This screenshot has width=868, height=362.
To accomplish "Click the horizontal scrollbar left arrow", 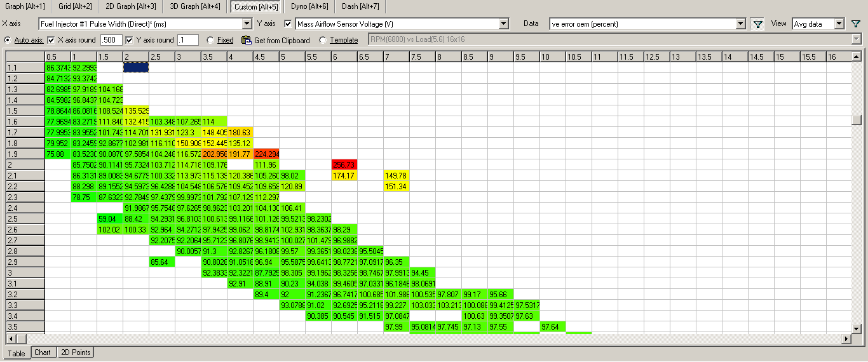I will (11, 339).
